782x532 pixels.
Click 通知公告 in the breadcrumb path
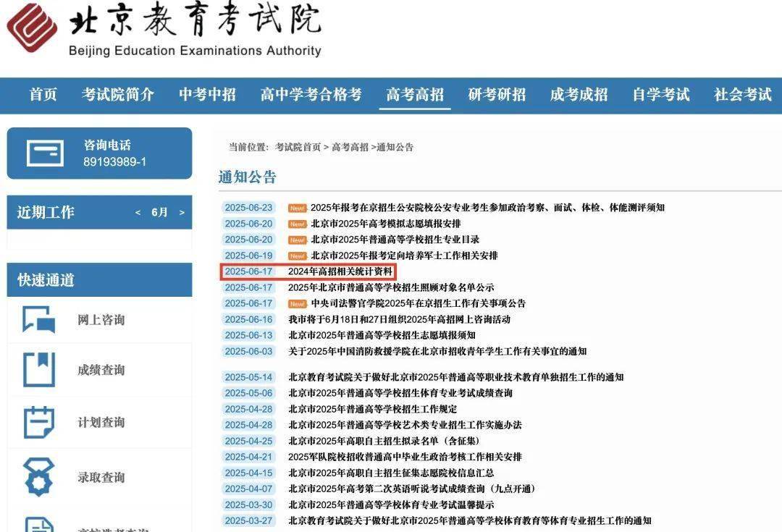395,147
